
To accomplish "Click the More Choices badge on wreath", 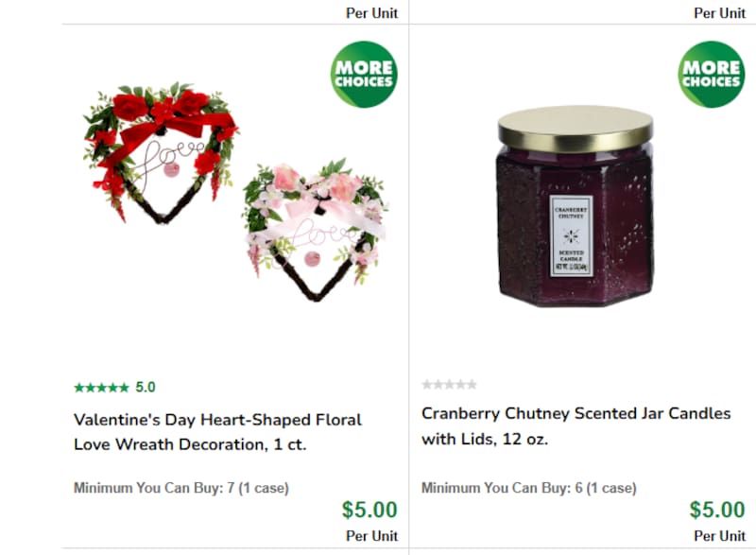I will coord(364,75).
